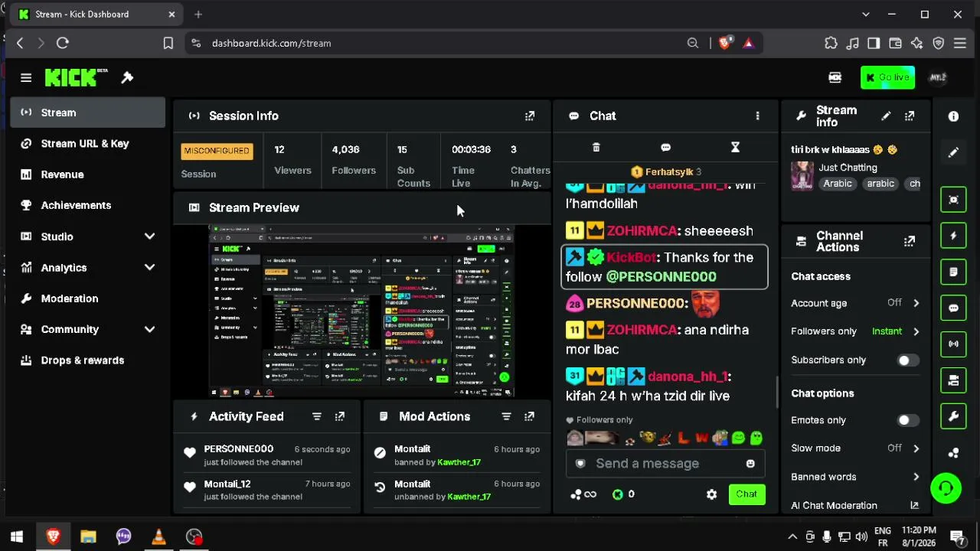
Task: Click the trash icon to clear chat
Action: tap(596, 148)
